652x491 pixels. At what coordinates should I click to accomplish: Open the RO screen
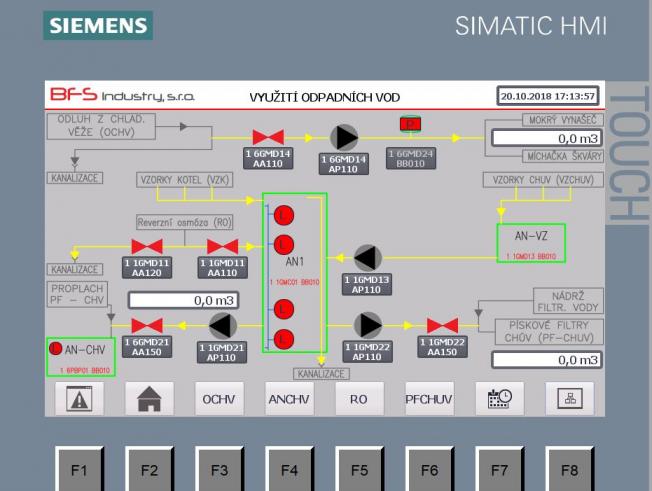[359, 399]
